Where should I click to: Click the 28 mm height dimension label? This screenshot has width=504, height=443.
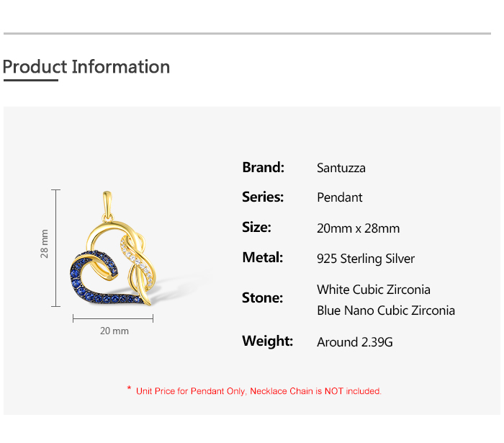(45, 244)
